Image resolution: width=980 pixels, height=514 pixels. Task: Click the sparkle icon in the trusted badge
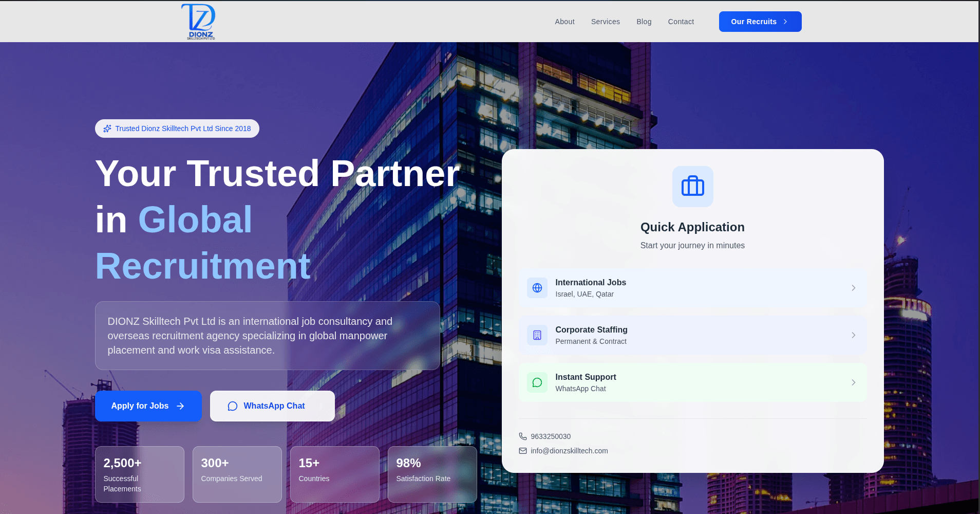pos(107,128)
